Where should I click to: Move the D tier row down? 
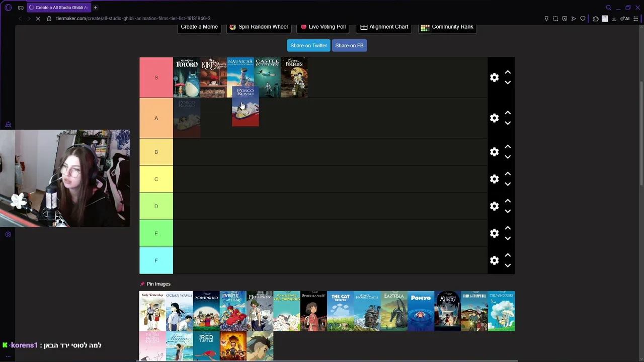click(508, 211)
